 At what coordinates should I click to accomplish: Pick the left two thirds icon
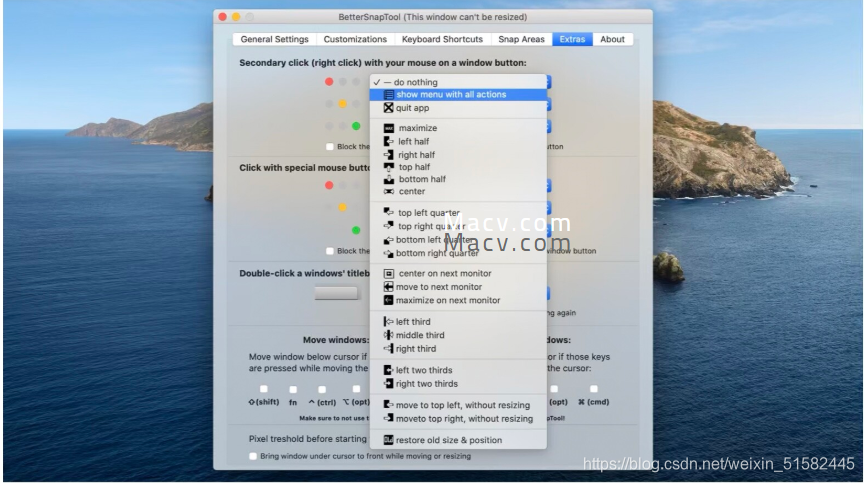389,370
